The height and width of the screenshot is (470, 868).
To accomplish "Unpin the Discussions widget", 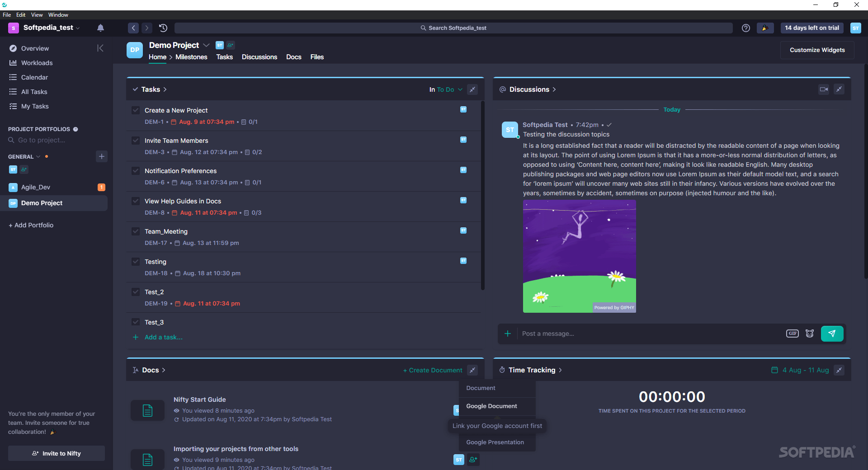I will (x=839, y=89).
